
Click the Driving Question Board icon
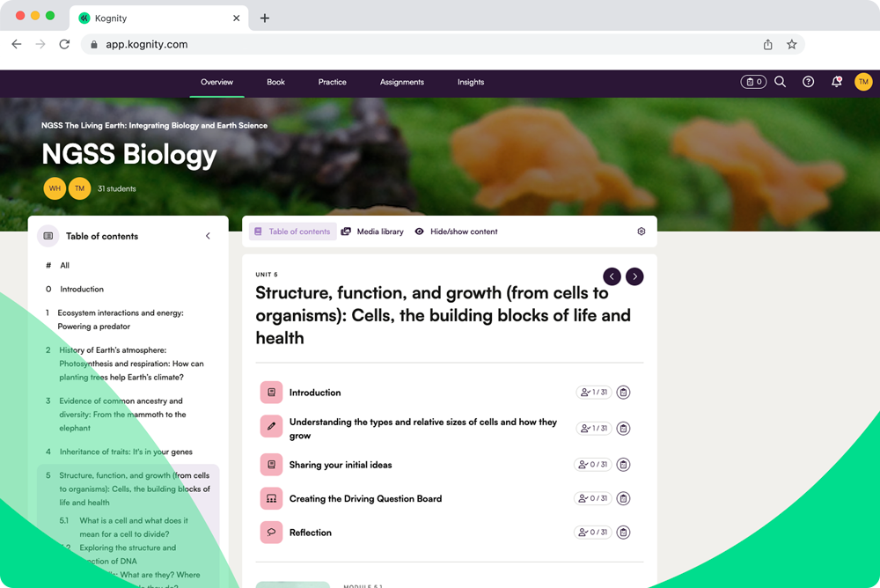pyautogui.click(x=271, y=499)
